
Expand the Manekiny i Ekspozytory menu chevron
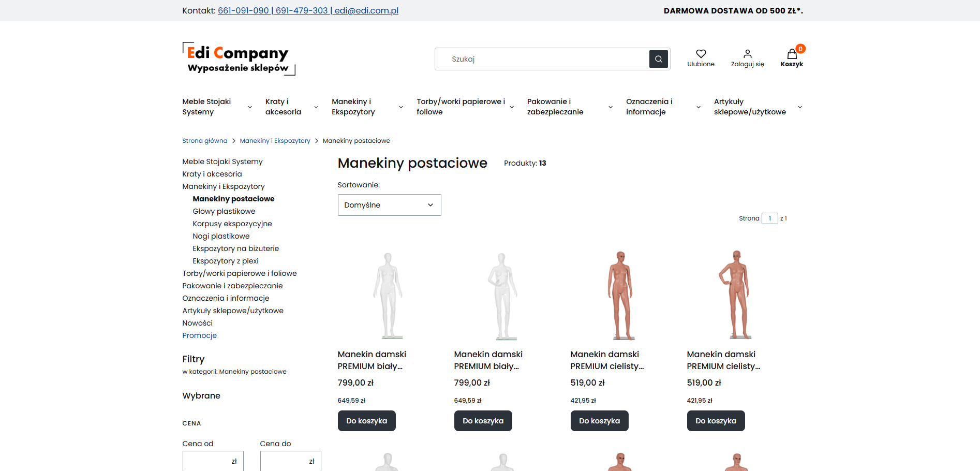pyautogui.click(x=400, y=107)
